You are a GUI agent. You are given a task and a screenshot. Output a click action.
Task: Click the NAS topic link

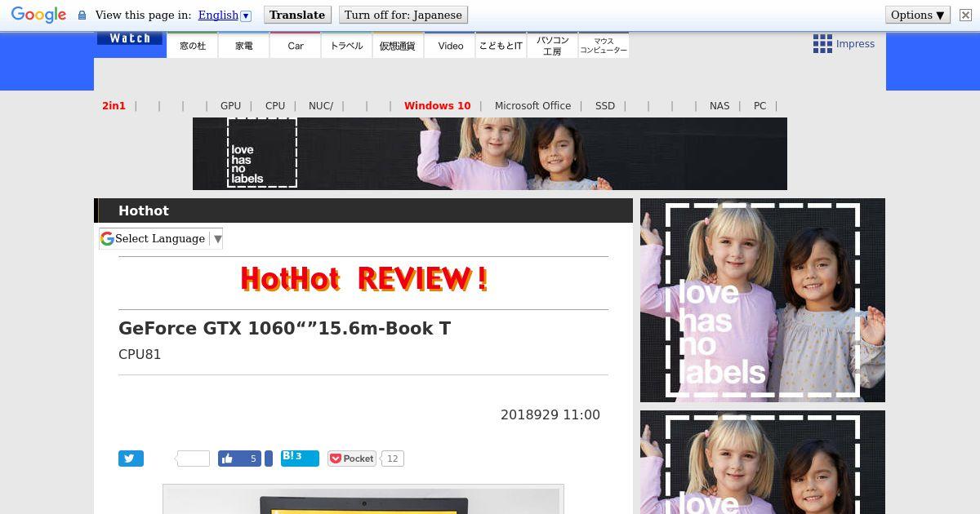719,105
